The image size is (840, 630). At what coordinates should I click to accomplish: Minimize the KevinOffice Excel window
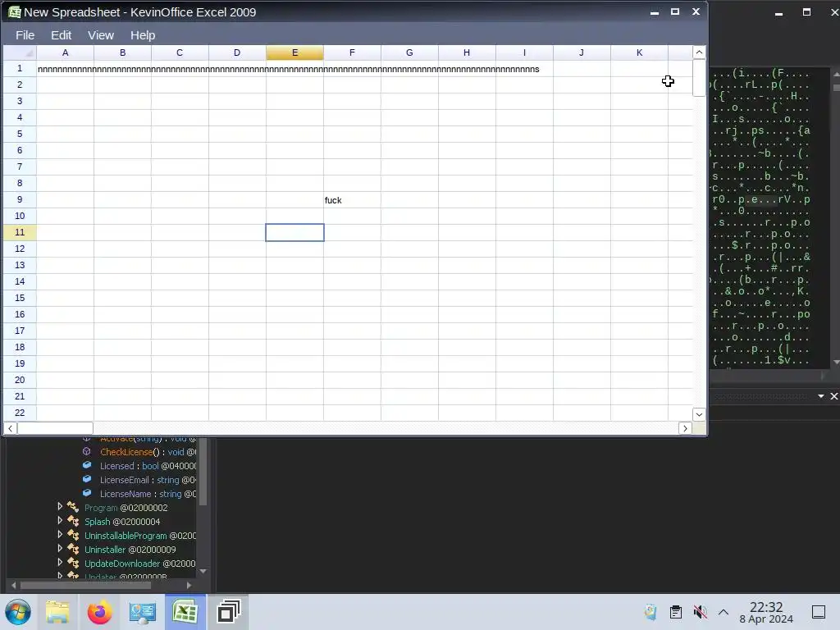(x=655, y=11)
